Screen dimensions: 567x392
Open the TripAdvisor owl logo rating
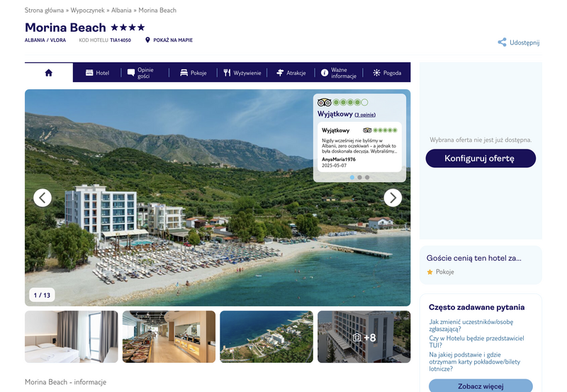[325, 102]
